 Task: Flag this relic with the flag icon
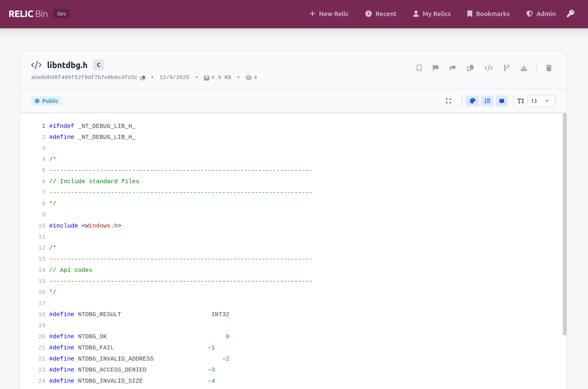[435, 68]
